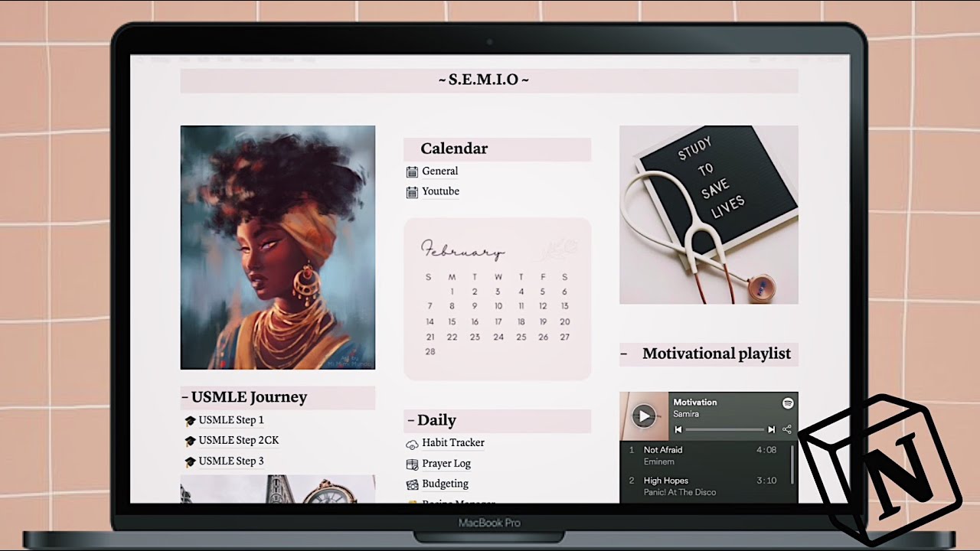This screenshot has height=551, width=980.
Task: Play the Motivation playlist
Action: (645, 416)
